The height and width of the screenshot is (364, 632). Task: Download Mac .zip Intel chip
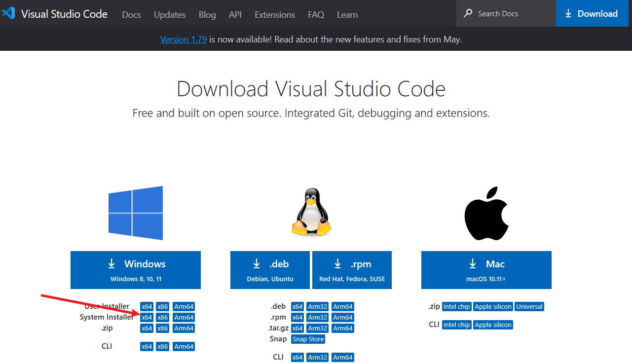click(x=457, y=306)
